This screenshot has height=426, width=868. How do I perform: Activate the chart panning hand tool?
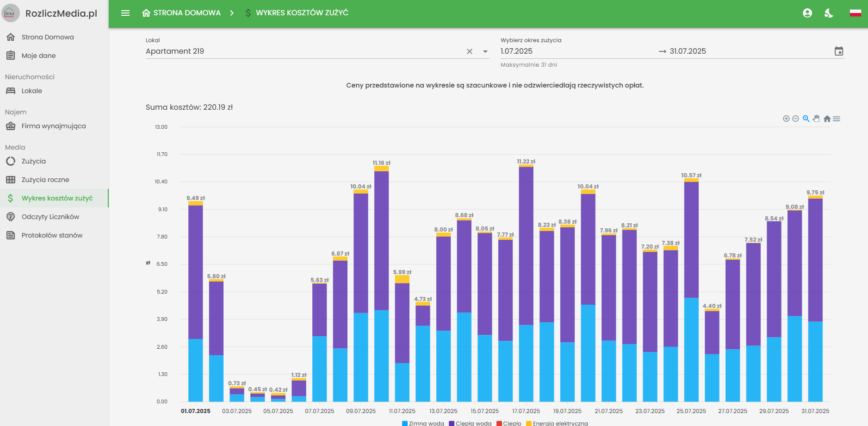click(x=816, y=119)
